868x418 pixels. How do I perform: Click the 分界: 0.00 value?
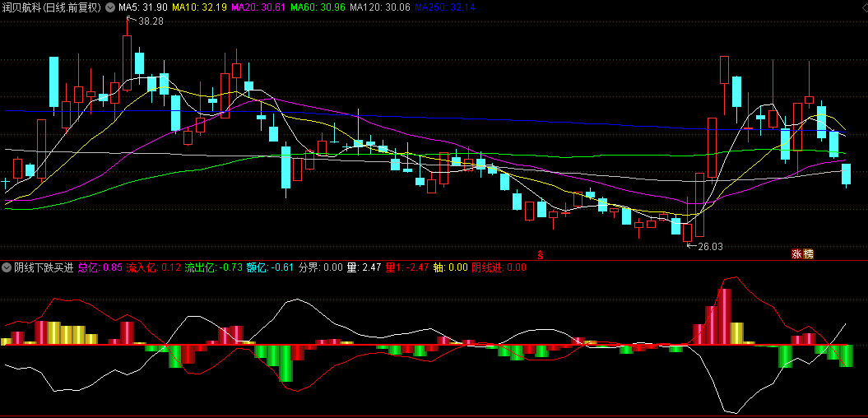coord(321,268)
